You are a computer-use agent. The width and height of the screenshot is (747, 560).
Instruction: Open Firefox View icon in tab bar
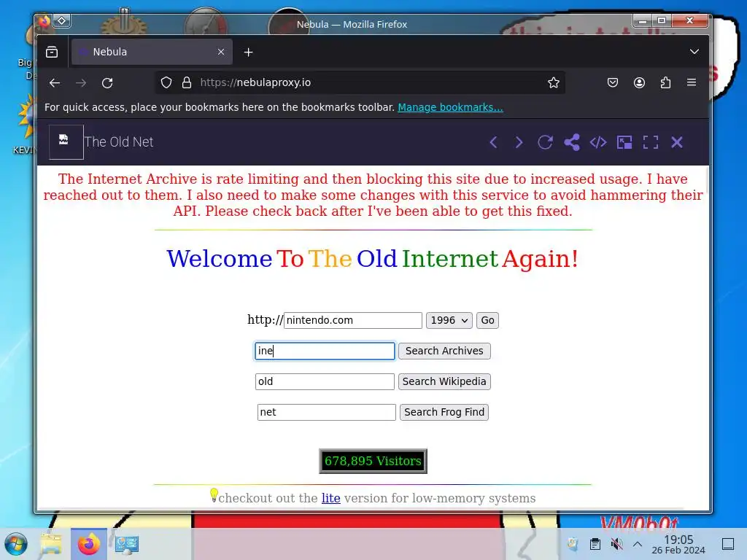click(52, 52)
